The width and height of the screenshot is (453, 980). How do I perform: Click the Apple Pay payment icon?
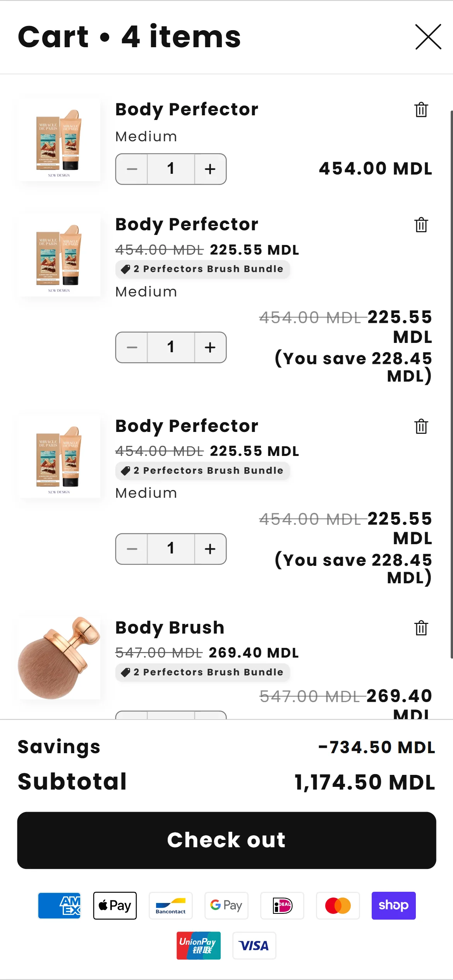tap(115, 906)
